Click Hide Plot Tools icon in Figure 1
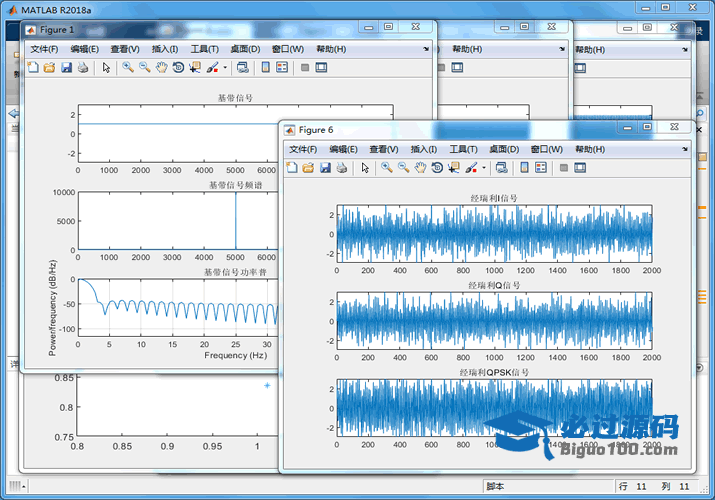The image size is (715, 500). point(305,67)
